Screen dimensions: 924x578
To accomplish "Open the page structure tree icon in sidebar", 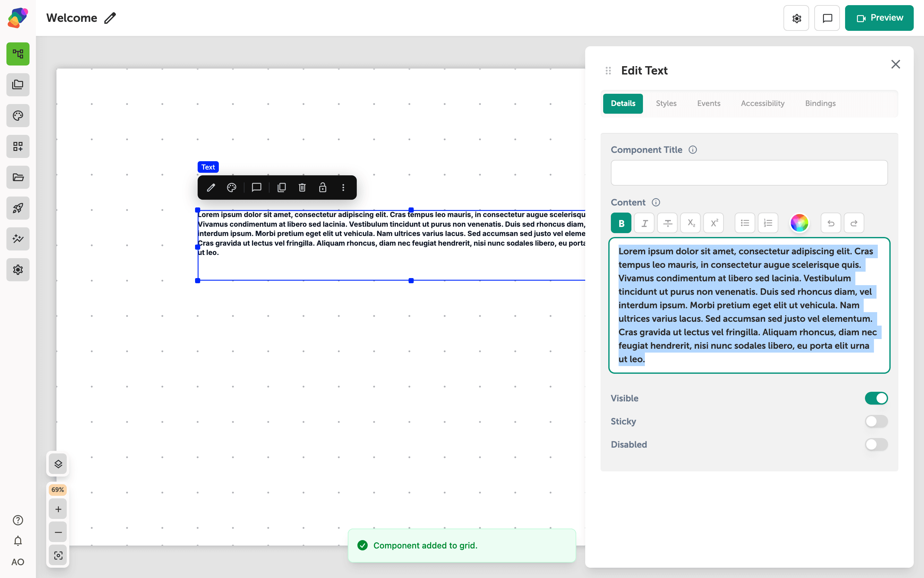I will coord(18,54).
